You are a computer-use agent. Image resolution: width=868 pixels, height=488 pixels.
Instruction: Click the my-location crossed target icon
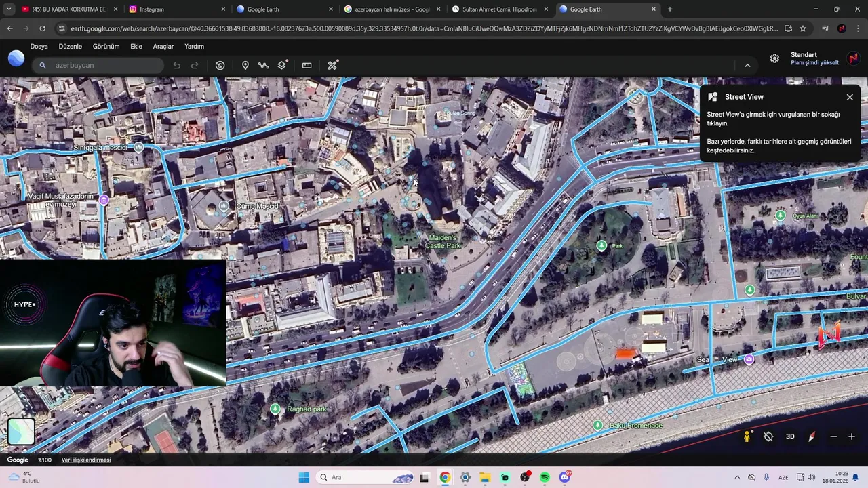click(x=768, y=437)
